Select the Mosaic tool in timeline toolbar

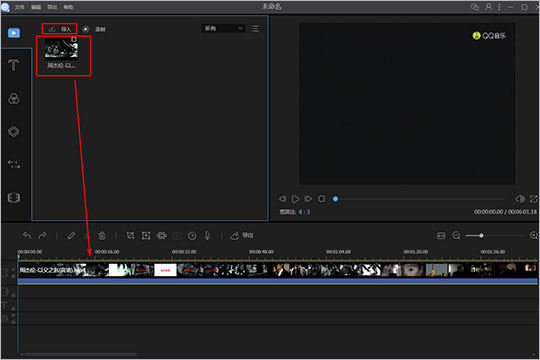pyautogui.click(x=162, y=236)
